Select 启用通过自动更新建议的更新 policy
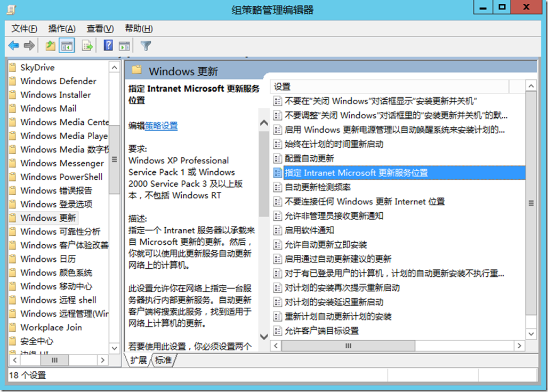Image resolution: width=548 pixels, height=392 pixels. (338, 259)
